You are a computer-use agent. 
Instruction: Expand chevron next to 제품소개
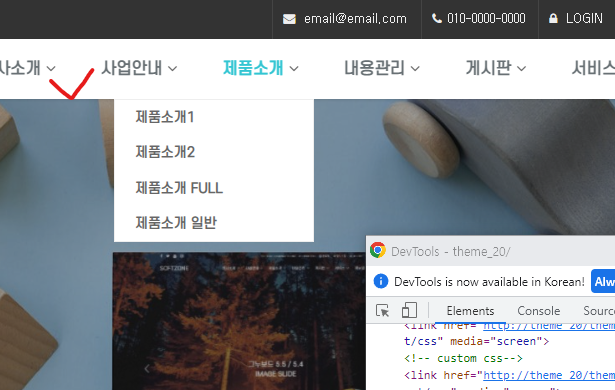(294, 69)
